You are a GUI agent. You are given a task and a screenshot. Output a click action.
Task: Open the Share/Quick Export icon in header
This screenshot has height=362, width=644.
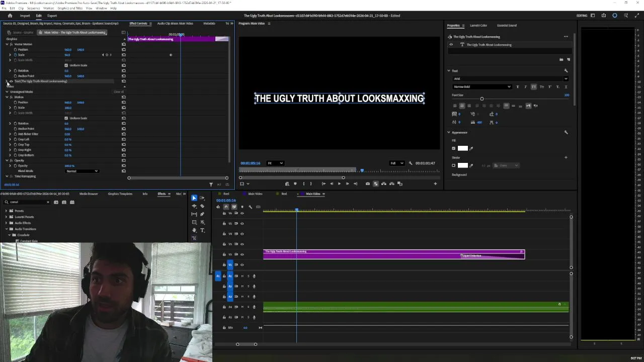(603, 16)
